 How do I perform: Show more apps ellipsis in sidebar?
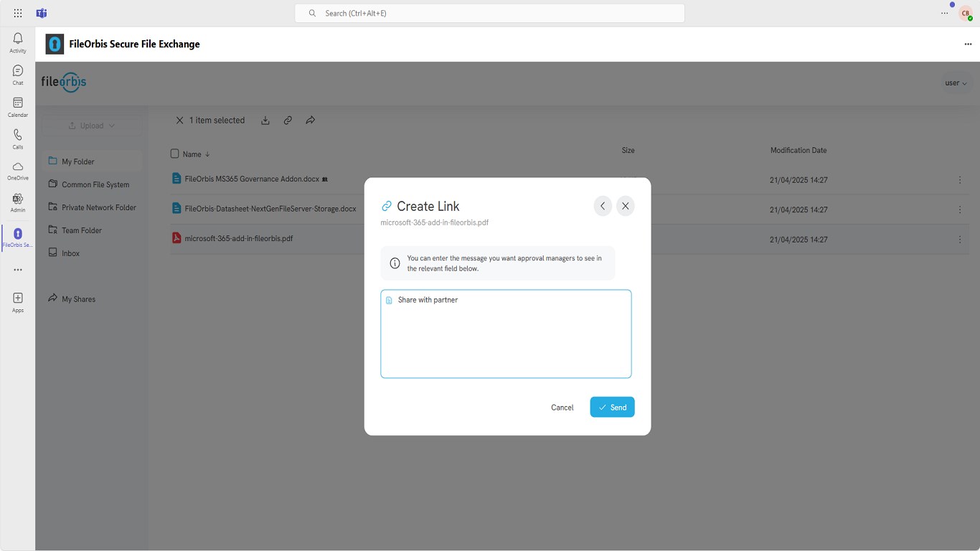pyautogui.click(x=18, y=270)
